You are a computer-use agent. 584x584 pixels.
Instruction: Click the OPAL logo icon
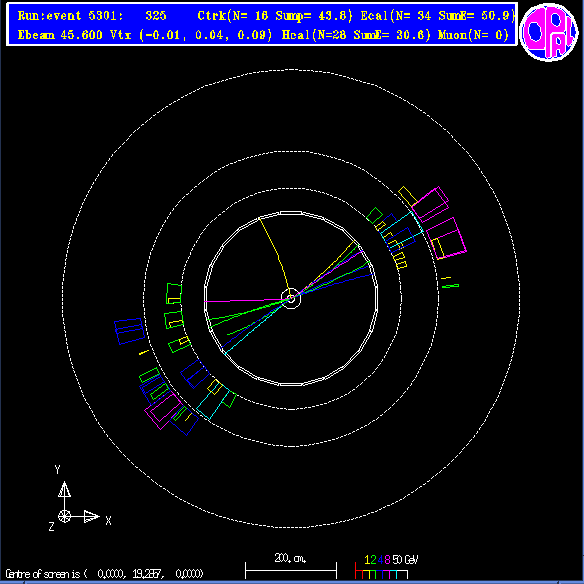pyautogui.click(x=549, y=32)
